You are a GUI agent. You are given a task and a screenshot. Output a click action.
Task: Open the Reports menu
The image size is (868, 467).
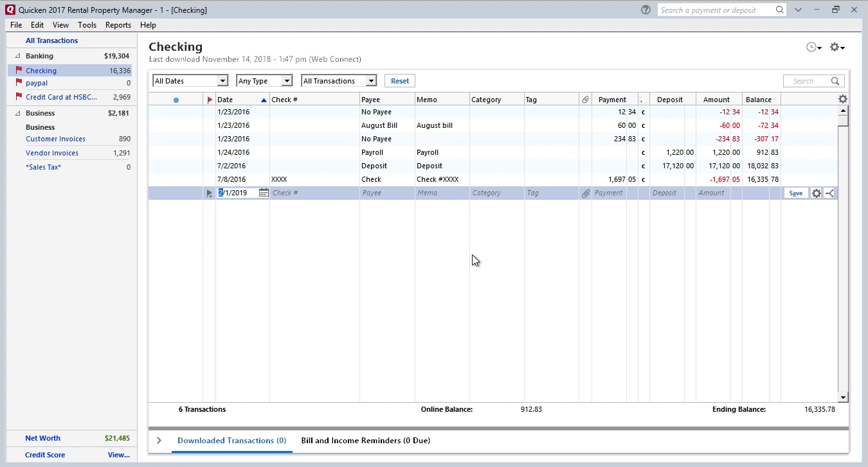118,25
